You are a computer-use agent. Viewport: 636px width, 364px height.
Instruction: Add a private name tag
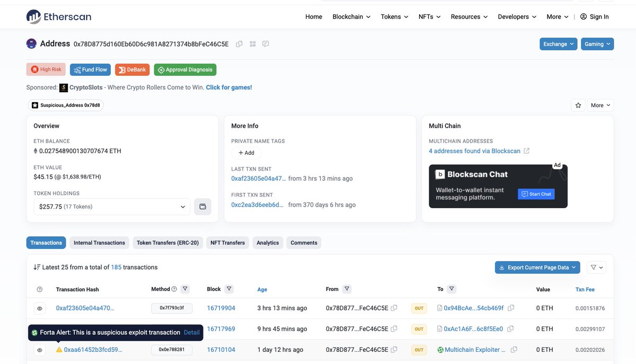coord(246,153)
